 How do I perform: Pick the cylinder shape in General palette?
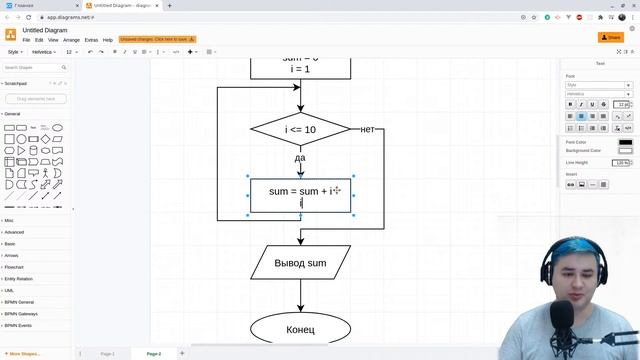click(33, 150)
